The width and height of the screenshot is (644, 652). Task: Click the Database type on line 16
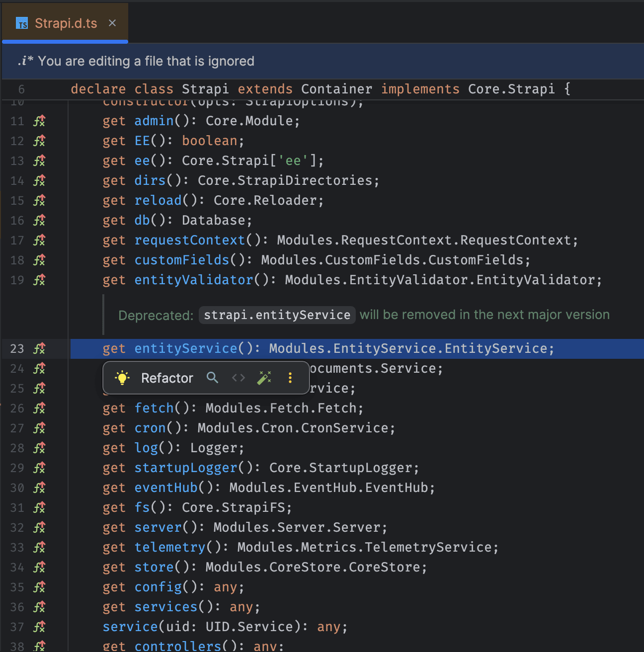click(x=214, y=220)
